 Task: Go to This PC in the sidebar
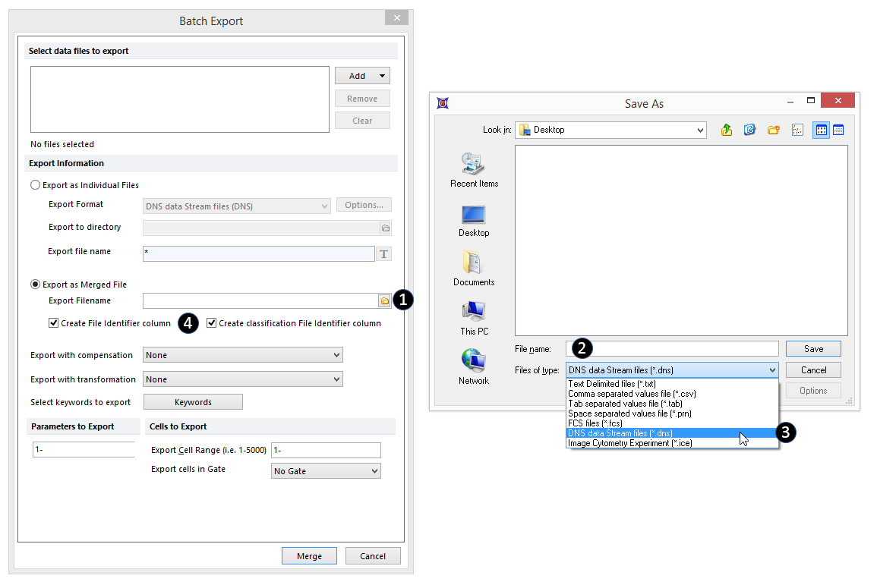coord(474,317)
